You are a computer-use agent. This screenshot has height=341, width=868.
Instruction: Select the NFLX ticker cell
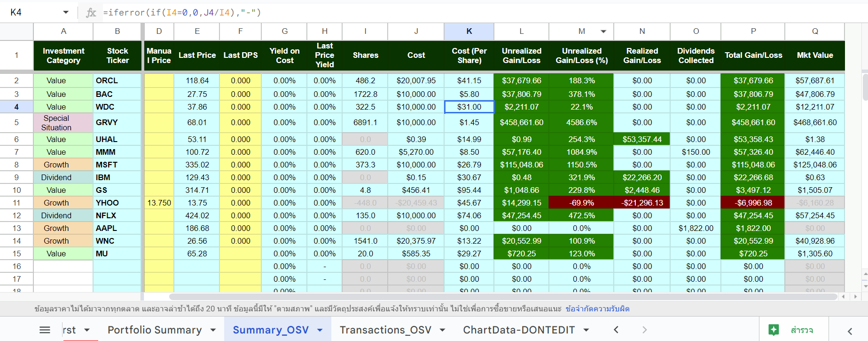point(117,215)
